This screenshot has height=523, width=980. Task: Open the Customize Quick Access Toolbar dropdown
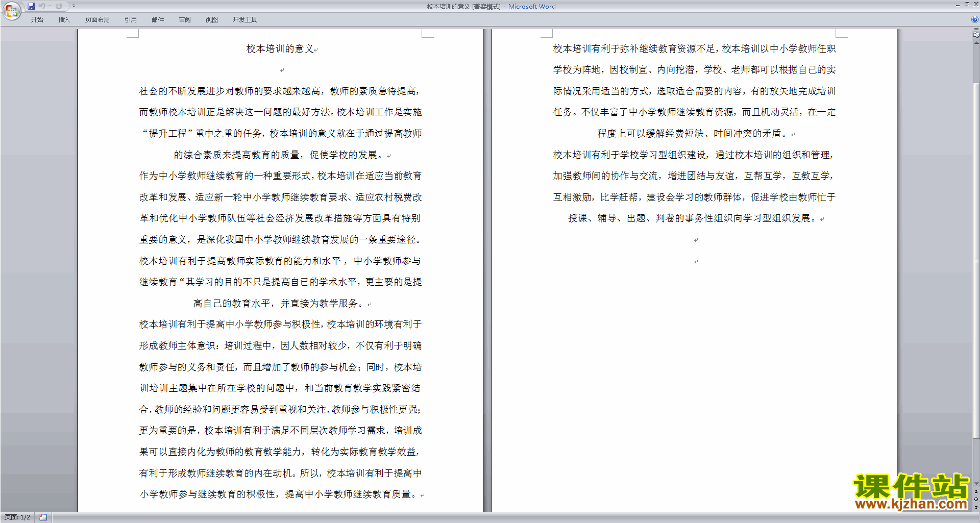[73, 6]
